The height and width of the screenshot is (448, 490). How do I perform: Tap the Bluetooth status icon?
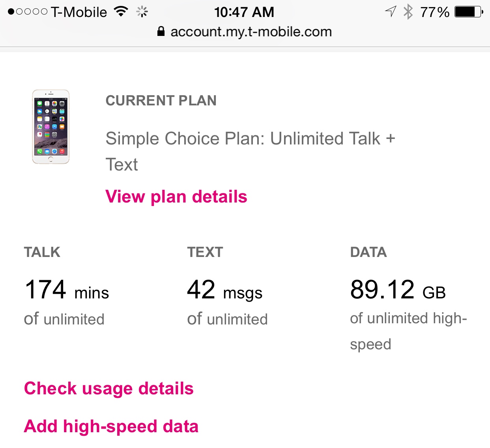408,12
